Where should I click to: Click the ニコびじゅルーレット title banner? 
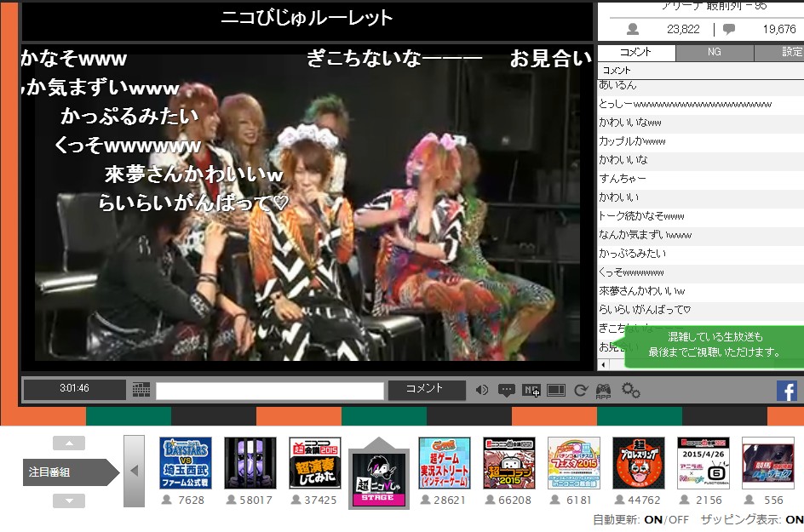pyautogui.click(x=307, y=19)
